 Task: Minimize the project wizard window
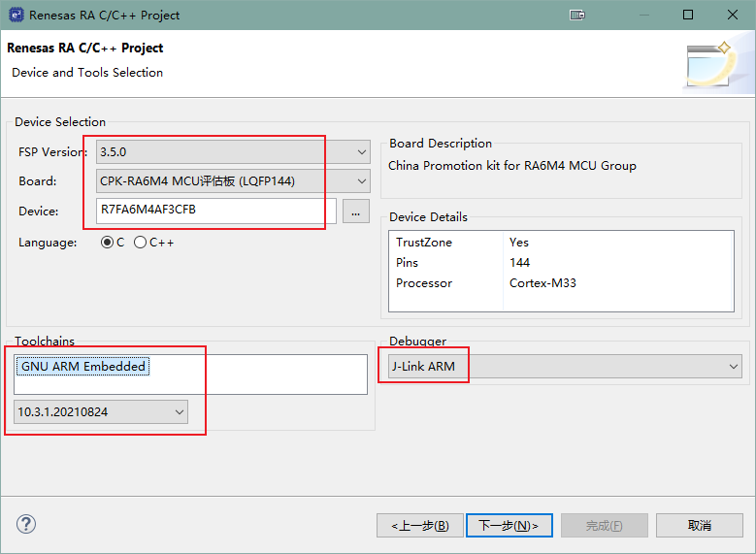pos(642,15)
